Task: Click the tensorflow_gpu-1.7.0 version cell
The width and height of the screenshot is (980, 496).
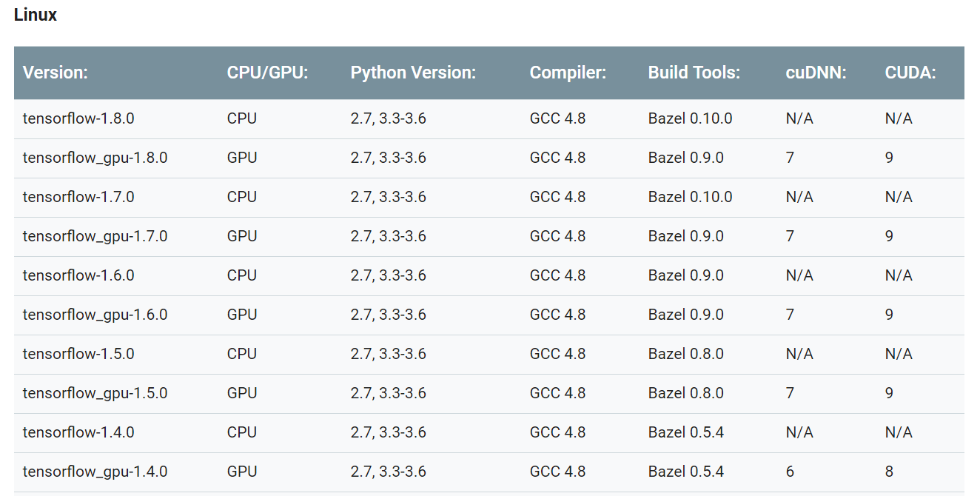Action: tap(95, 236)
